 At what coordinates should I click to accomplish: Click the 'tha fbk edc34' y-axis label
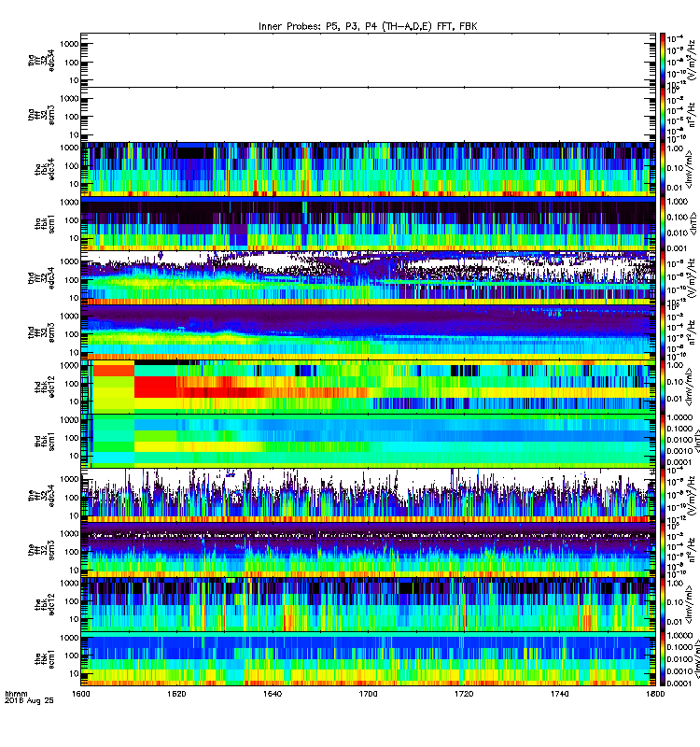(45, 169)
